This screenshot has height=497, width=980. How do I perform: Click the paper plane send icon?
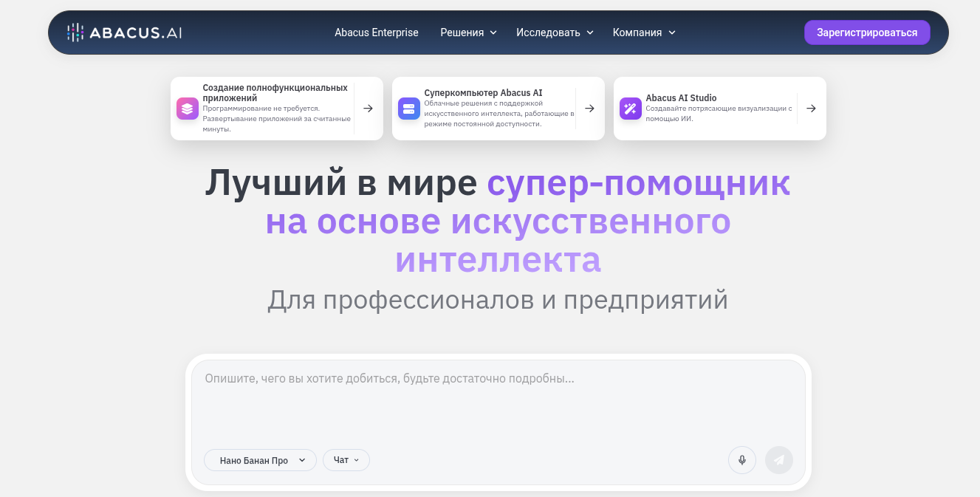779,460
